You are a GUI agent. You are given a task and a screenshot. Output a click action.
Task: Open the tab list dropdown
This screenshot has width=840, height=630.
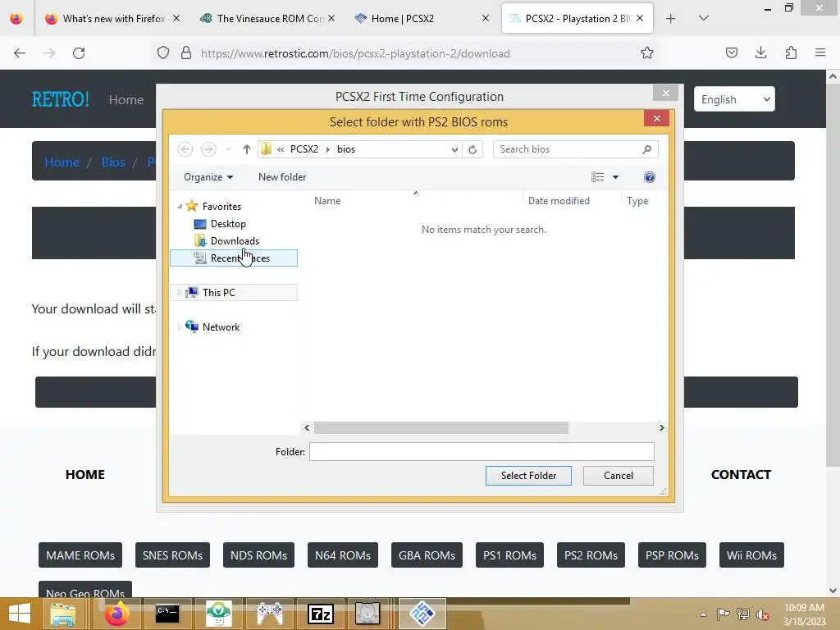coord(704,18)
